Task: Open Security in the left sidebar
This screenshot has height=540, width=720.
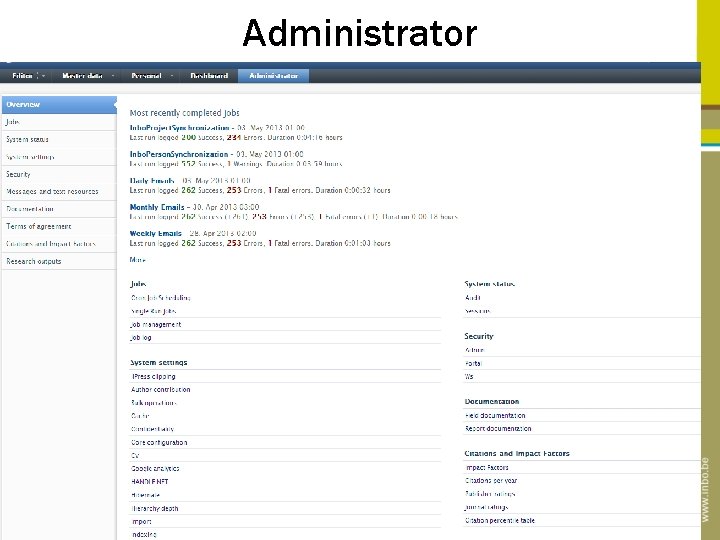Action: tap(59, 174)
